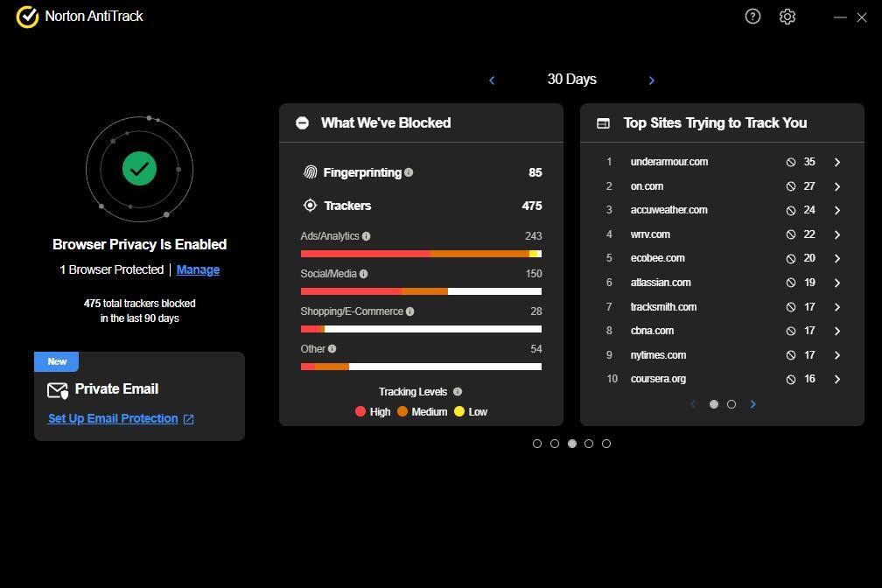Expand details for accuweather.com
Screen dimensions: 882x588
tap(837, 210)
